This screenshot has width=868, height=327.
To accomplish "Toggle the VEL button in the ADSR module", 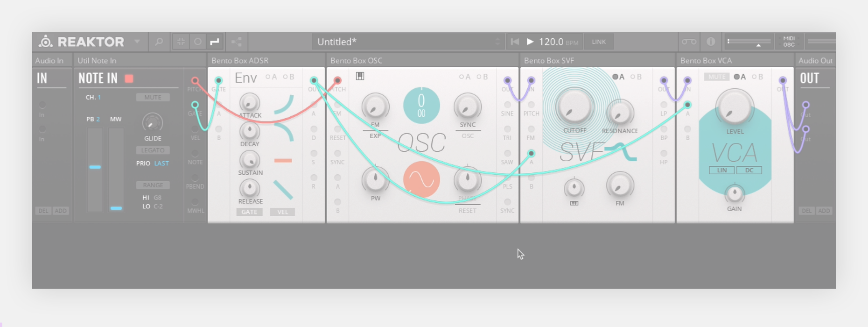I will pyautogui.click(x=283, y=212).
